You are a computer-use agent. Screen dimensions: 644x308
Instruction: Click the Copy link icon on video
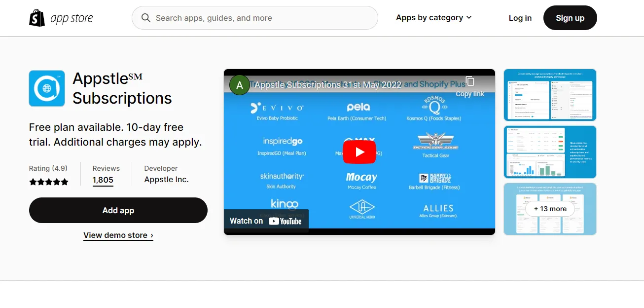tap(470, 81)
